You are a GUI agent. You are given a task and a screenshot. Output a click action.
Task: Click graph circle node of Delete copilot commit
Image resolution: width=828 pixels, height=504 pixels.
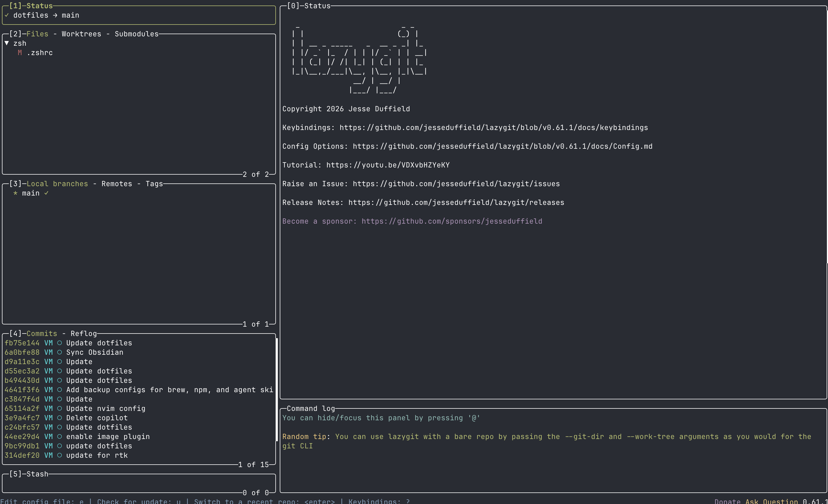[x=60, y=418]
